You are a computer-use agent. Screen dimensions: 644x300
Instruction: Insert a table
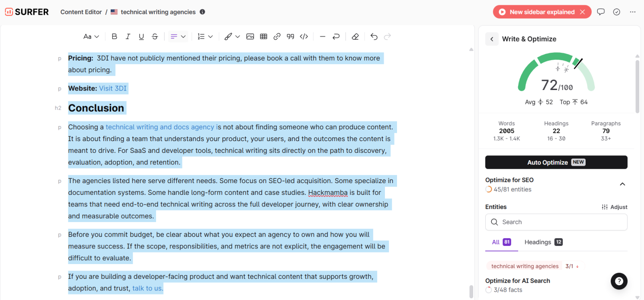(x=263, y=37)
